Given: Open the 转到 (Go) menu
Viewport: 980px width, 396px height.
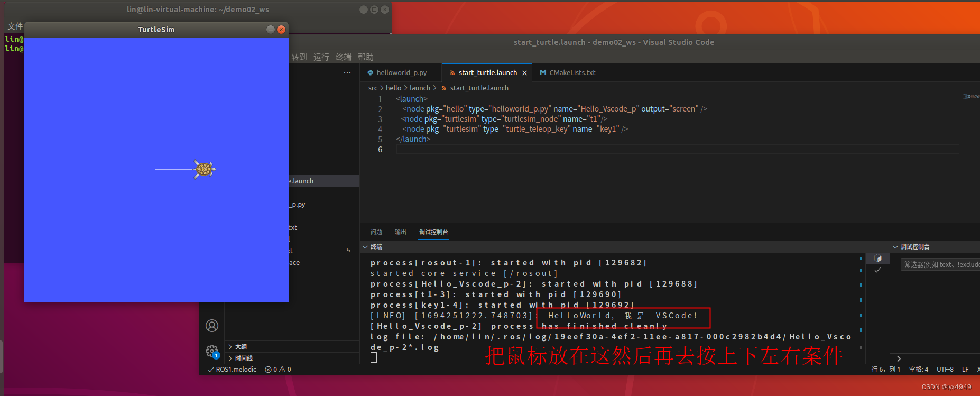Looking at the screenshot, I should click(299, 57).
